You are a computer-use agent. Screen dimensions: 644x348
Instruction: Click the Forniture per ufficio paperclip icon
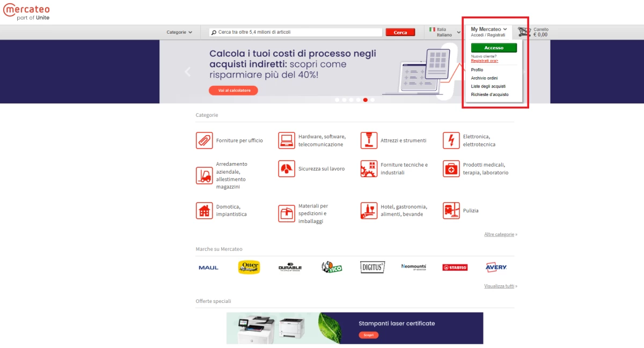(204, 140)
